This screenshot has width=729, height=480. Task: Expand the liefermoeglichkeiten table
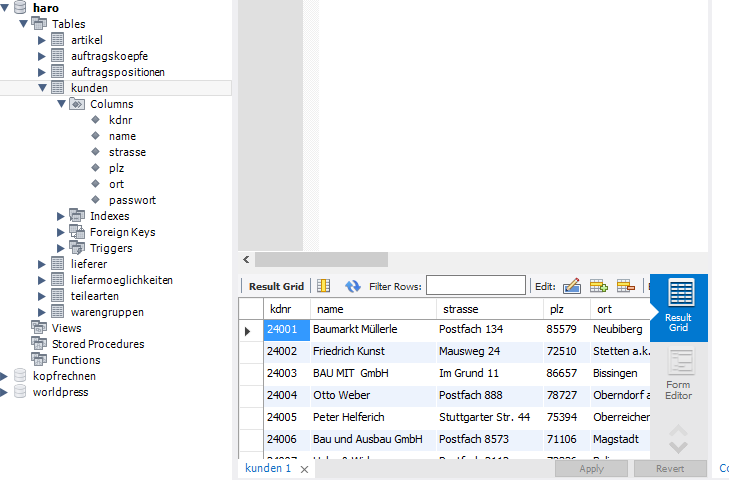42,280
